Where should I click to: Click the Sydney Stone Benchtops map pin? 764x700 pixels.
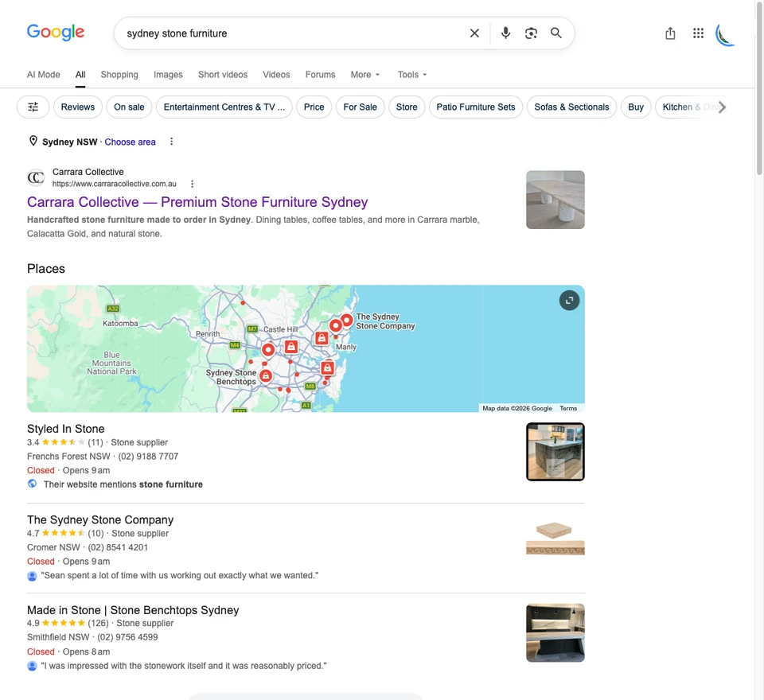266,375
